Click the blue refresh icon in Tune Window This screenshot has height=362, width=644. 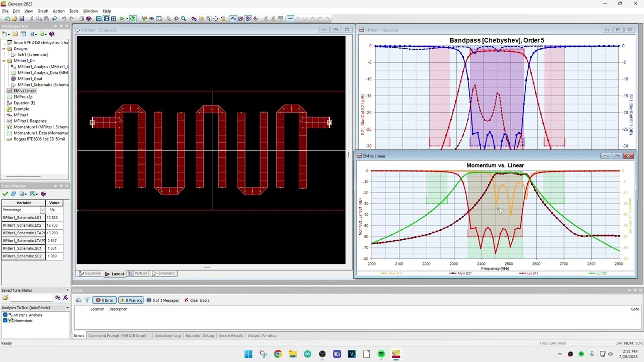14,194
